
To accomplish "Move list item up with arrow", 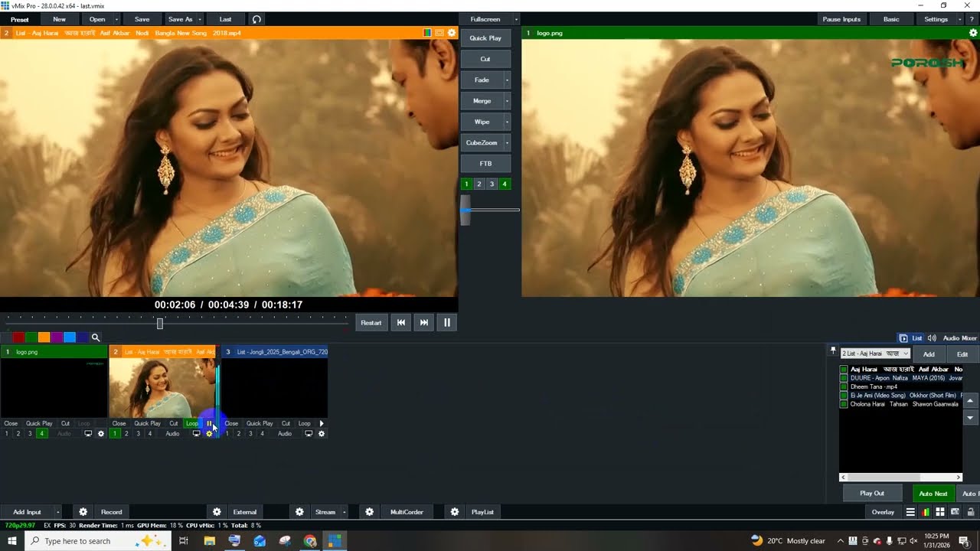I will click(x=970, y=401).
